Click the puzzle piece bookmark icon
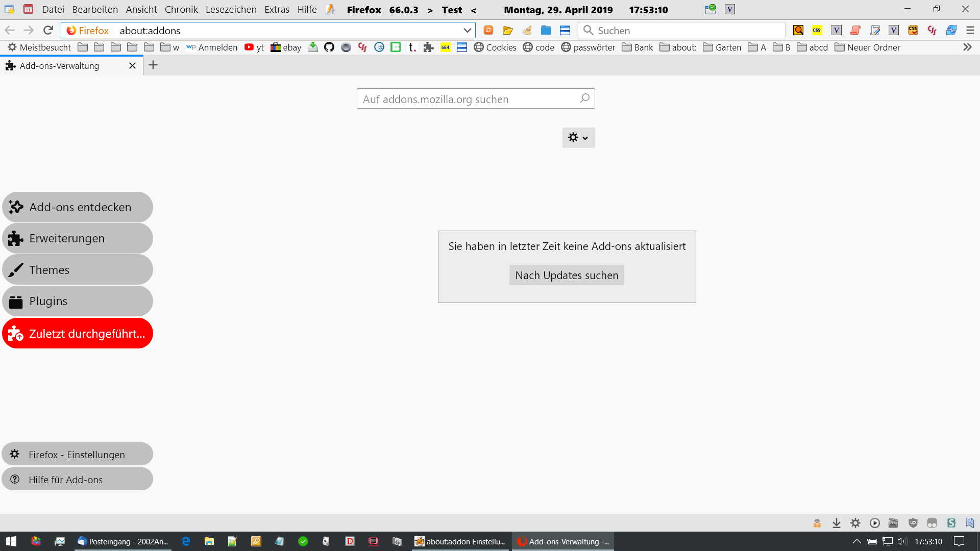Viewport: 980px width, 551px height. pos(428,47)
